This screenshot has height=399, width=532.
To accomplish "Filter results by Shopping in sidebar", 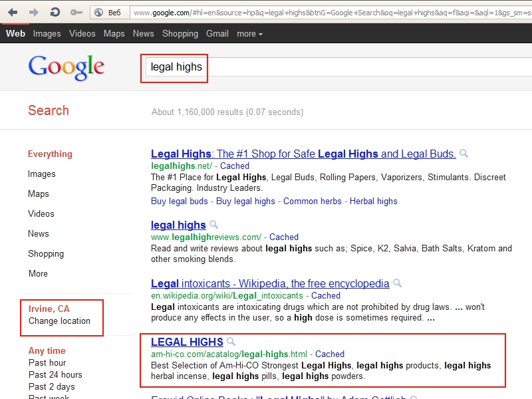I will tap(46, 254).
